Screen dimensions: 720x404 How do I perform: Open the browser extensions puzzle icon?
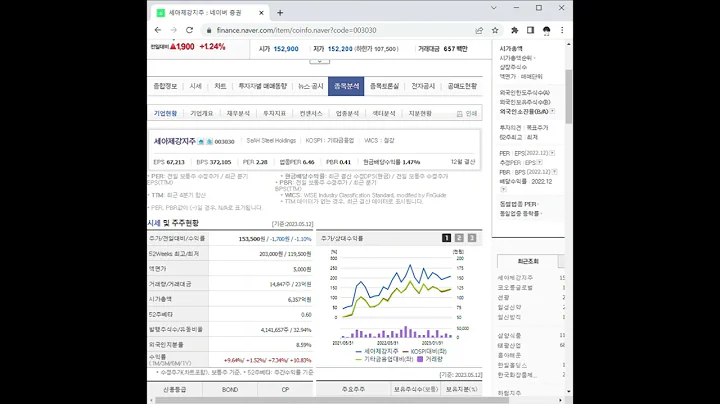coord(515,30)
